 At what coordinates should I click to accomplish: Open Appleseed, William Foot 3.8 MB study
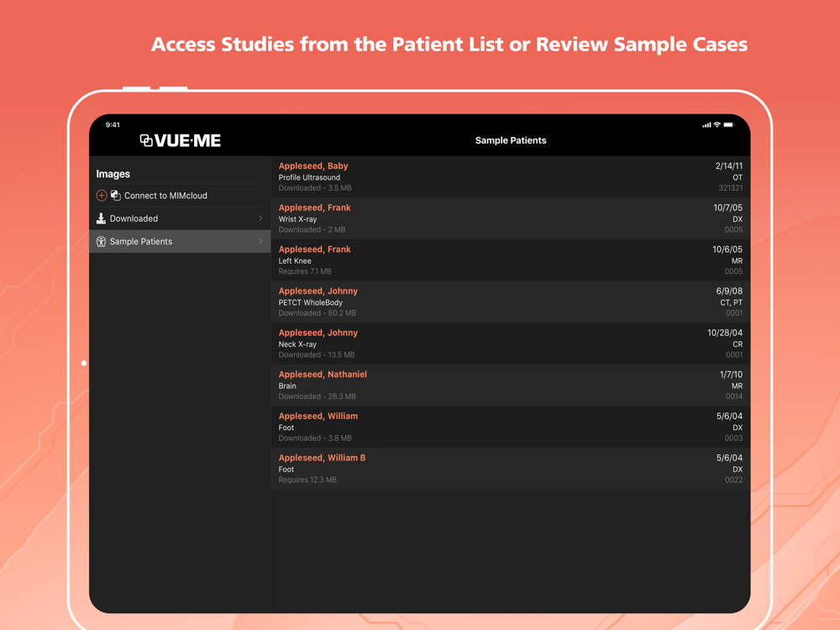511,427
